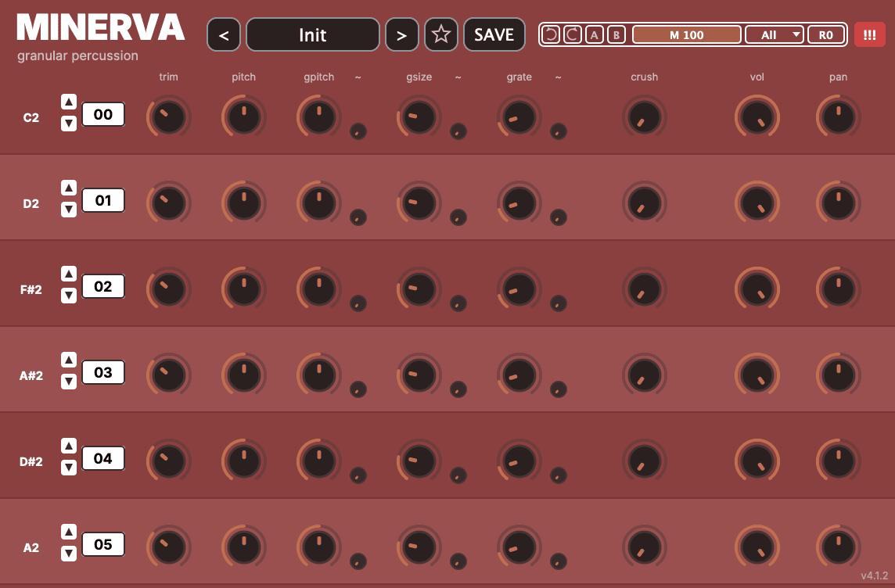The width and height of the screenshot is (895, 588).
Task: Open the All dropdown menu
Action: coord(775,34)
